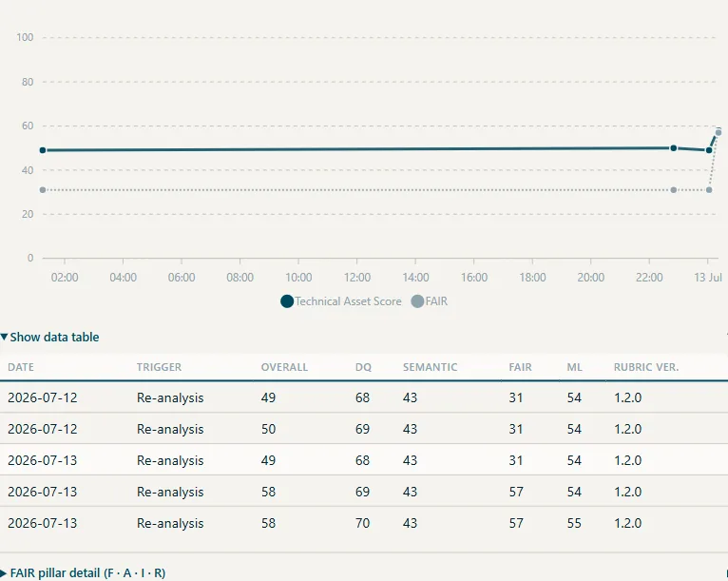Select first Technical Asset Score point at chart start
Image resolution: width=728 pixels, height=581 pixels.
click(x=43, y=150)
